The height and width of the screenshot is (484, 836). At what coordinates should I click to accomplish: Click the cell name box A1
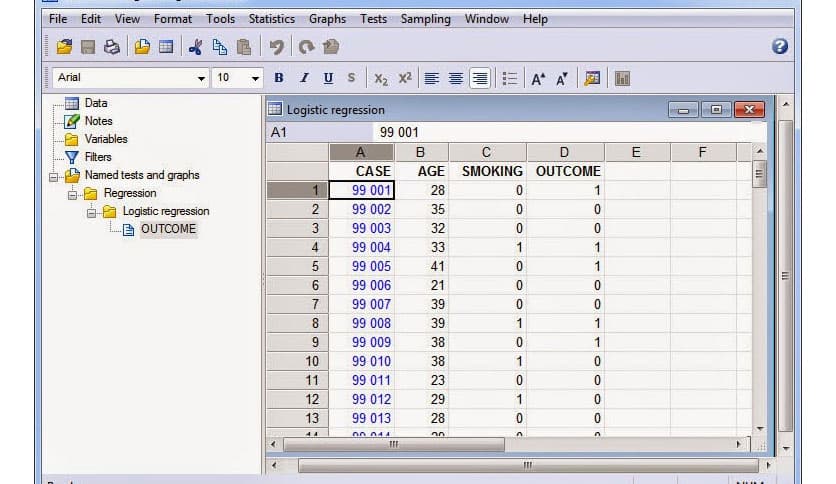[318, 132]
